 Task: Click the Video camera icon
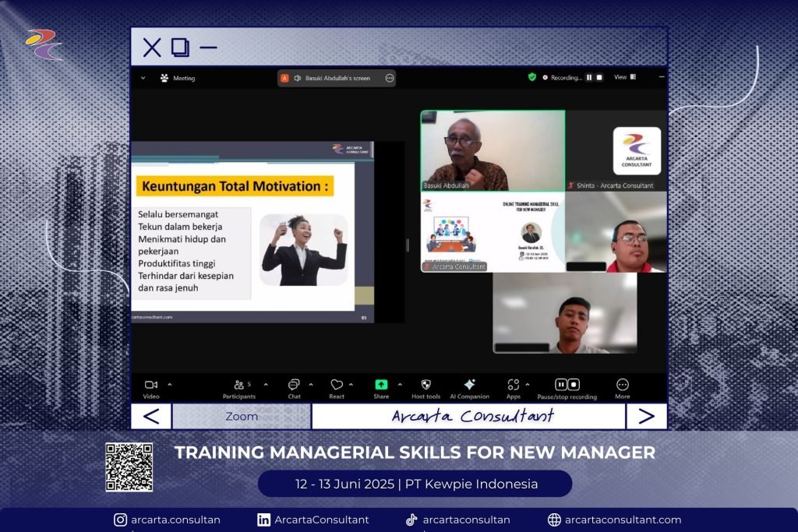[151, 385]
